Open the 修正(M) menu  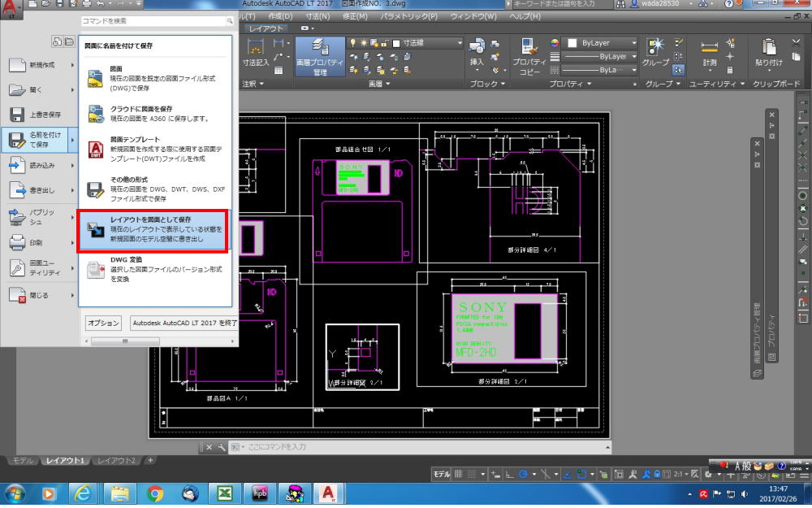pos(355,16)
